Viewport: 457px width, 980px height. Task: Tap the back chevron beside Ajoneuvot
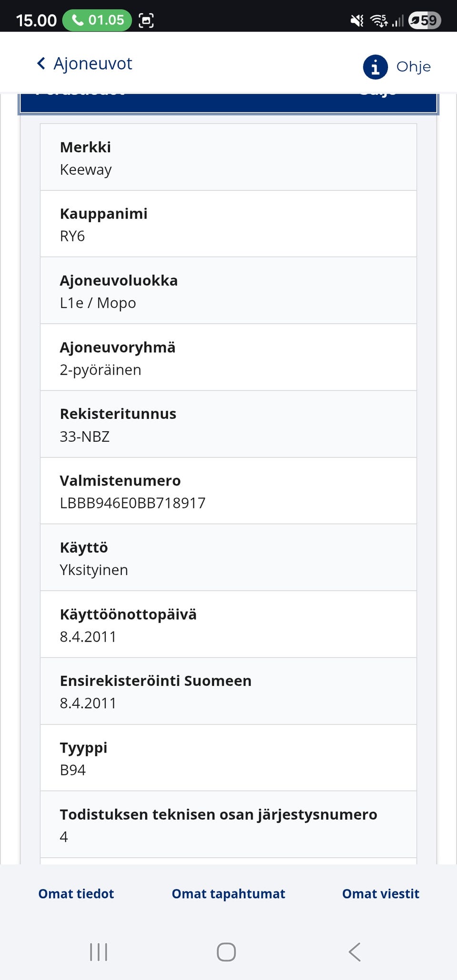coord(40,63)
